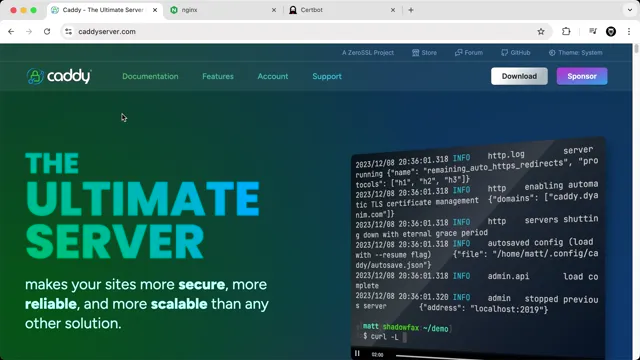Click the browser forward arrow
The height and width of the screenshot is (360, 640).
(x=29, y=31)
